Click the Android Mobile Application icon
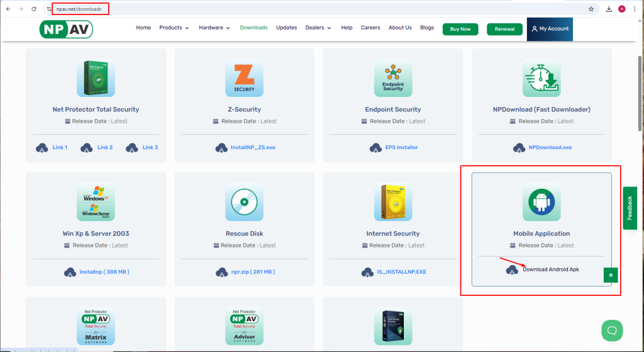The width and height of the screenshot is (644, 352). point(541,202)
